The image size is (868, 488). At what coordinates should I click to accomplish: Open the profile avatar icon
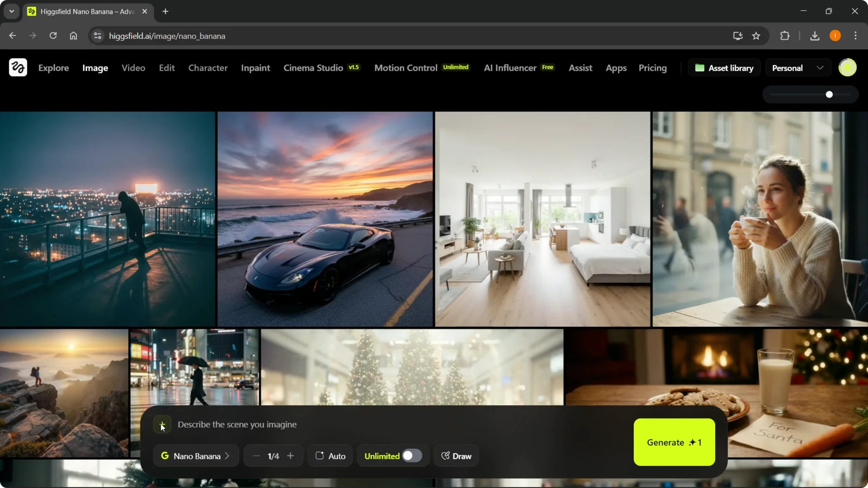coord(848,67)
